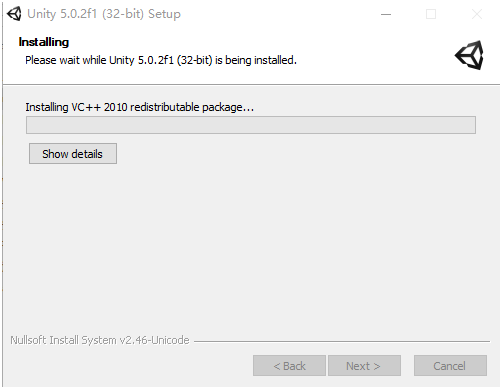Minimize the Unity Setup window
Viewport: 502px width, 389px height.
coord(386,14)
